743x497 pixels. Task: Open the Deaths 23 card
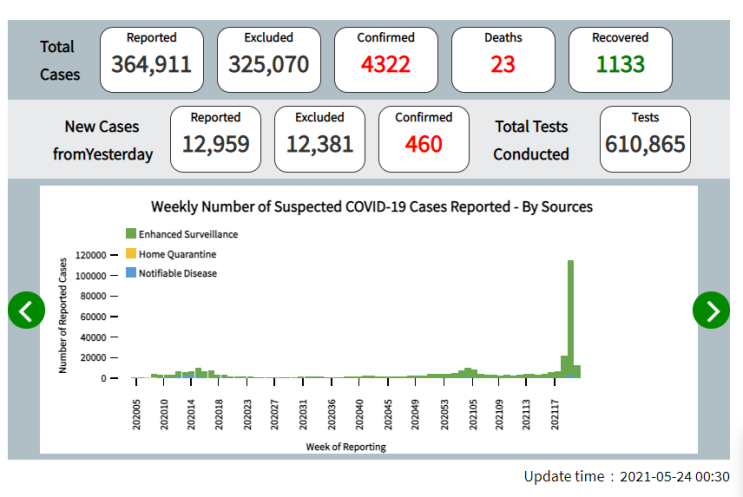503,60
